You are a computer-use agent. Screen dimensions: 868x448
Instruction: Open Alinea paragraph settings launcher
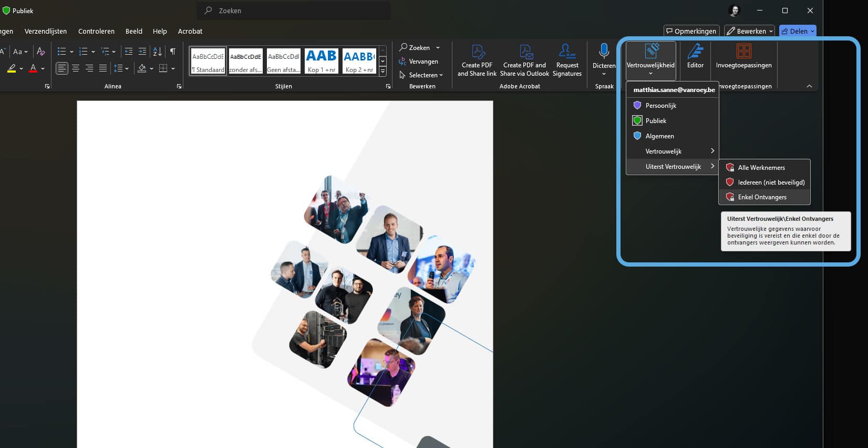pyautogui.click(x=179, y=86)
